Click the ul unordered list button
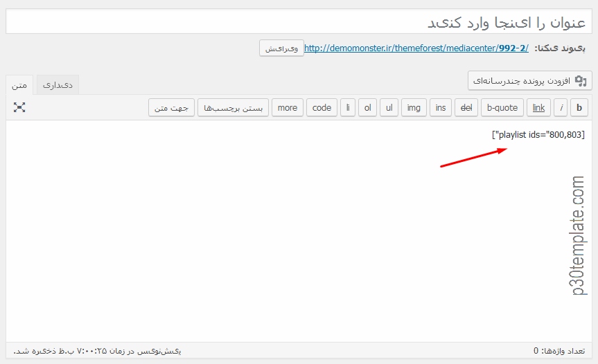Screen dimensions: 598x364 coord(389,107)
